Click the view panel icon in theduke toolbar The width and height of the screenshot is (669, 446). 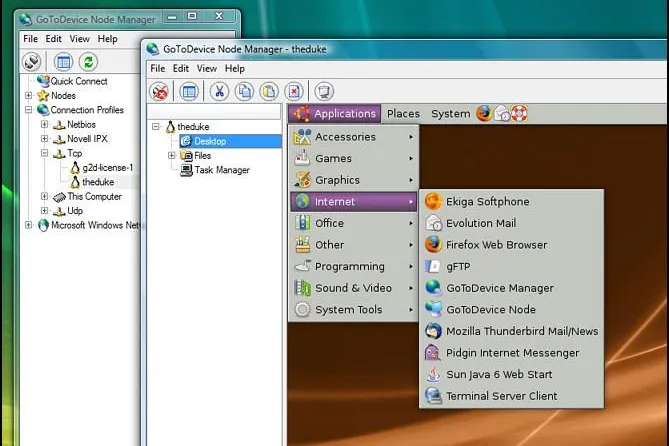click(189, 91)
